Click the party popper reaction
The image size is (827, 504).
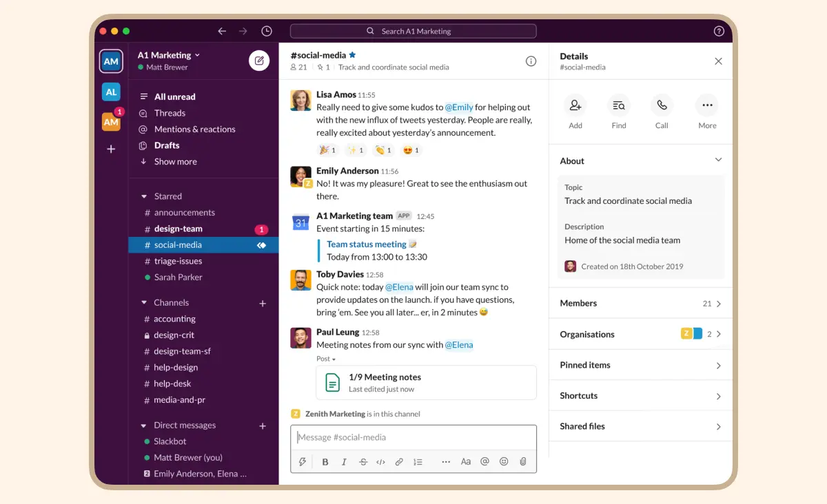(327, 150)
